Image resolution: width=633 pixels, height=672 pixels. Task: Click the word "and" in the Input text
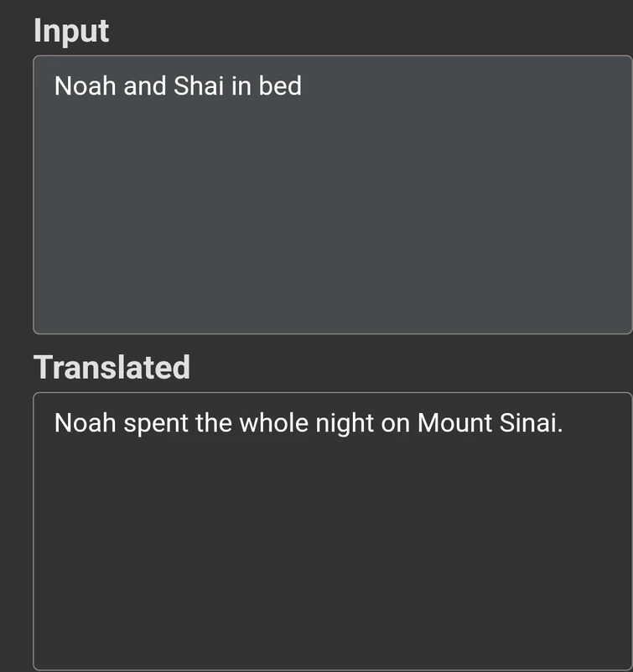coord(145,86)
